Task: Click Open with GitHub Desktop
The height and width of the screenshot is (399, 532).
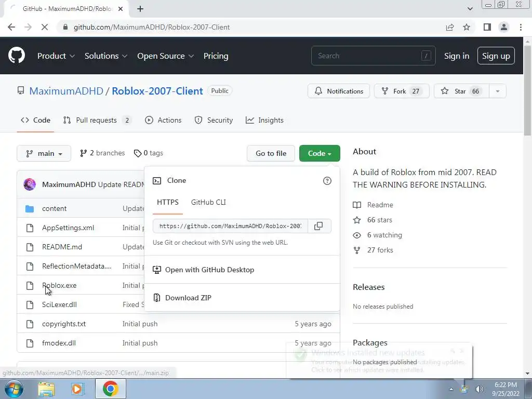Action: pyautogui.click(x=203, y=270)
